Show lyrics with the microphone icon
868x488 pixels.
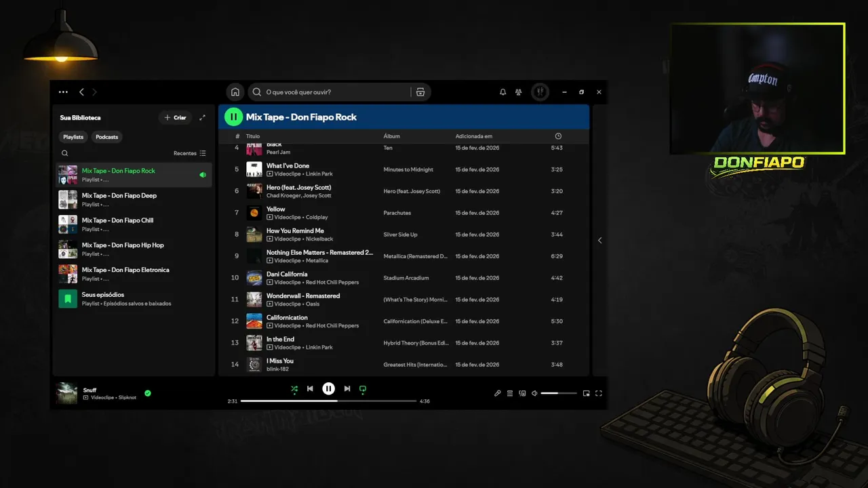pyautogui.click(x=497, y=393)
